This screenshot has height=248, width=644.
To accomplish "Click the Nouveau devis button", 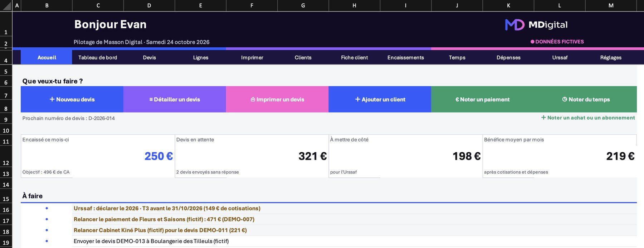I will [72, 99].
